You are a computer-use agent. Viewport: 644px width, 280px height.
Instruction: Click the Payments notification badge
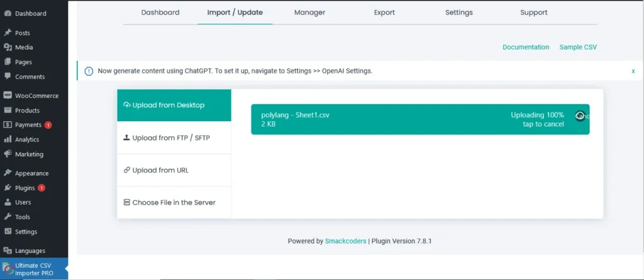pos(48,125)
